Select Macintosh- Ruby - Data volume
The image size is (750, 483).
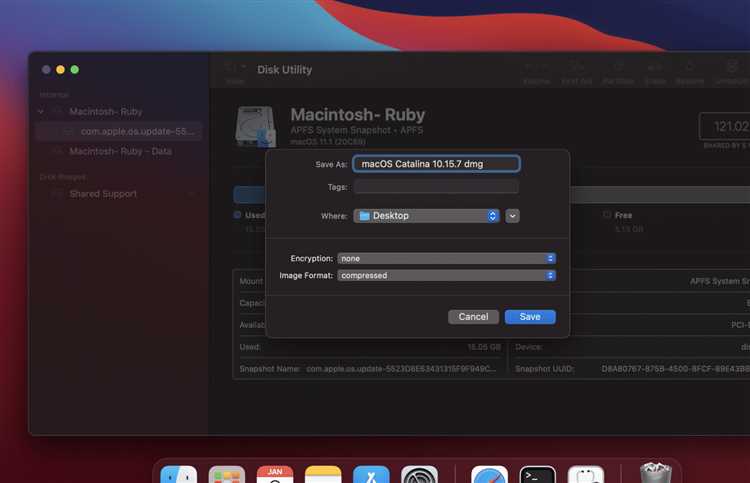121,151
